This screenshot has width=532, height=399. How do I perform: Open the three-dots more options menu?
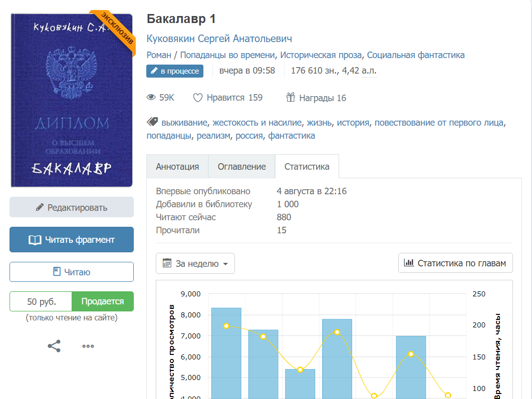click(x=88, y=346)
